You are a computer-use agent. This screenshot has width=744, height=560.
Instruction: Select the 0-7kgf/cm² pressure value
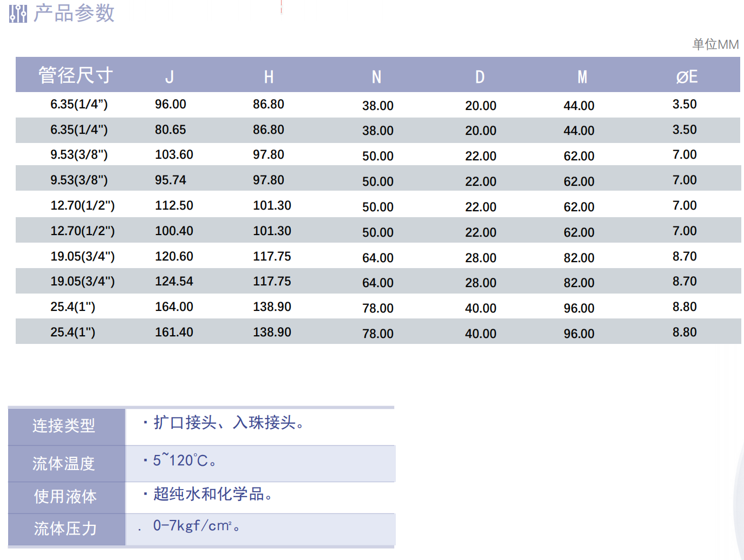[192, 525]
